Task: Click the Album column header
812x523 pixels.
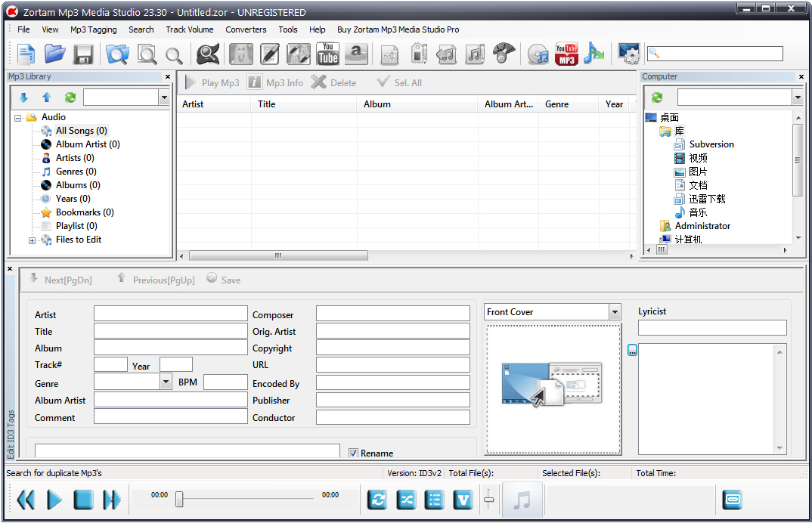Action: pos(417,104)
